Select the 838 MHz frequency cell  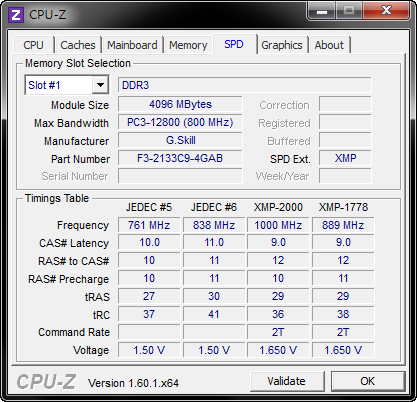(214, 225)
